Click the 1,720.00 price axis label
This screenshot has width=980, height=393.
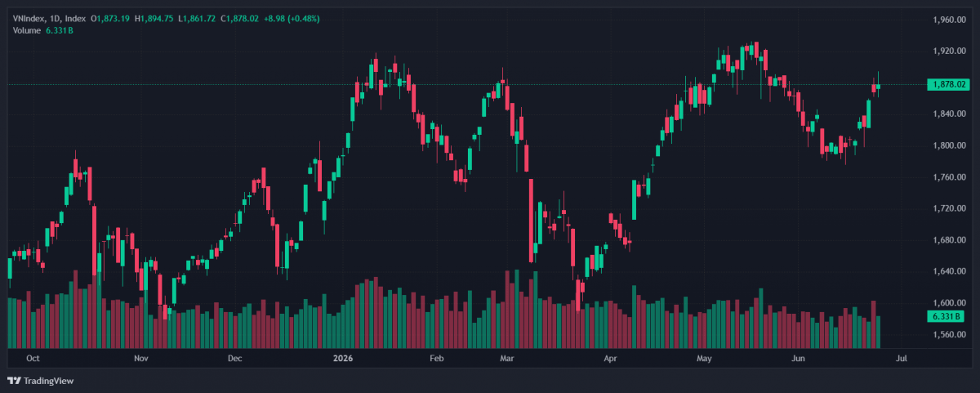coord(948,208)
